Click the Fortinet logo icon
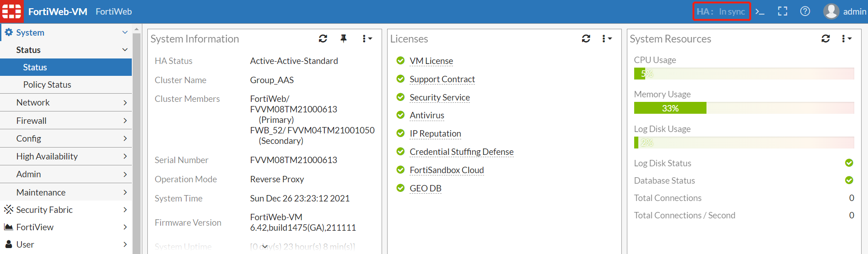Screen dimensions: 868x254 [11, 11]
